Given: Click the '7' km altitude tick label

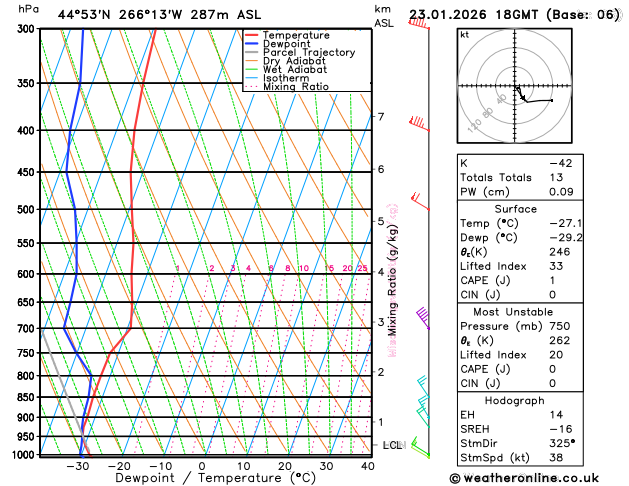Looking at the screenshot, I should pyautogui.click(x=381, y=117).
